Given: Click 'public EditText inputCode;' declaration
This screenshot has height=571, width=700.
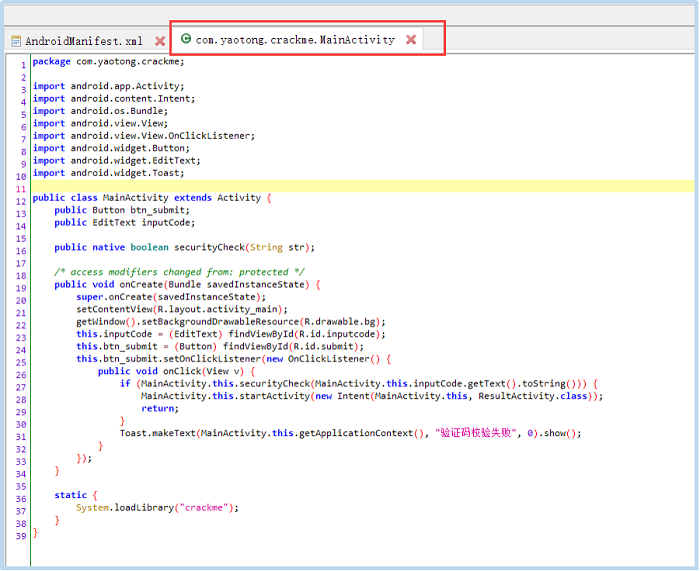Looking at the screenshot, I should pyautogui.click(x=125, y=223).
